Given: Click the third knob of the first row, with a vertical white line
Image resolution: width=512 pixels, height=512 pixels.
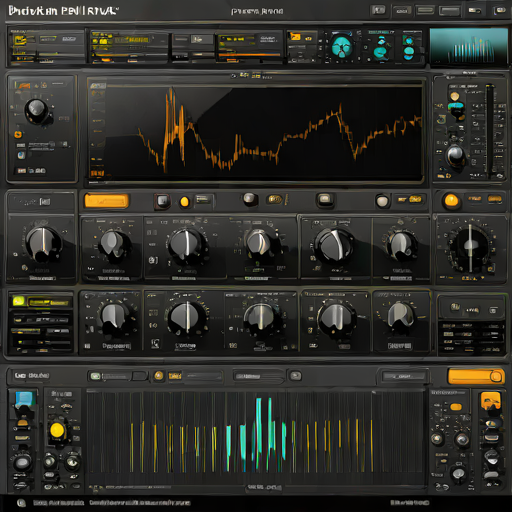Looking at the screenshot, I should [187, 245].
